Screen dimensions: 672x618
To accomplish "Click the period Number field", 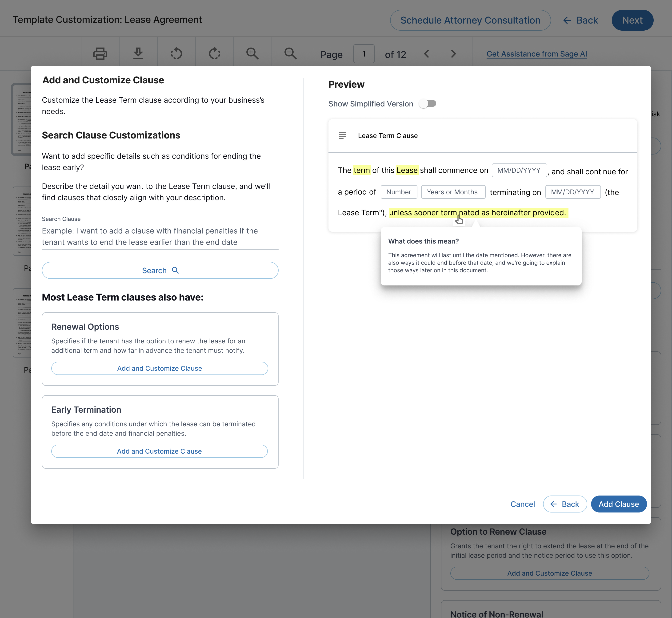I will click(x=399, y=192).
